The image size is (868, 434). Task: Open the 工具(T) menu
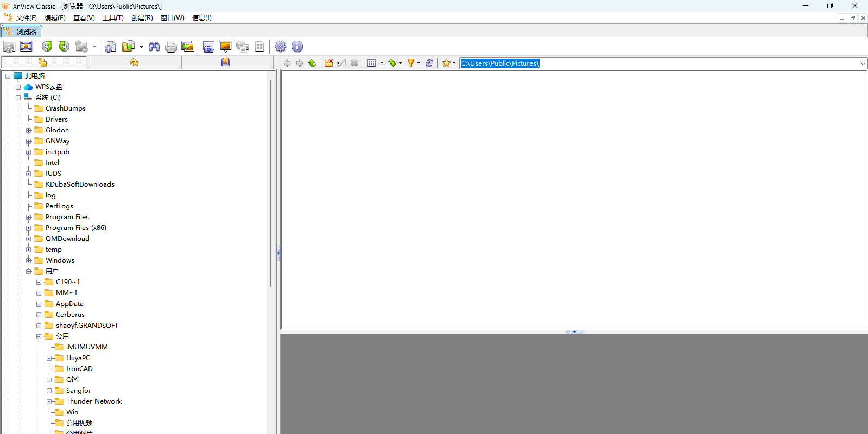pyautogui.click(x=113, y=18)
